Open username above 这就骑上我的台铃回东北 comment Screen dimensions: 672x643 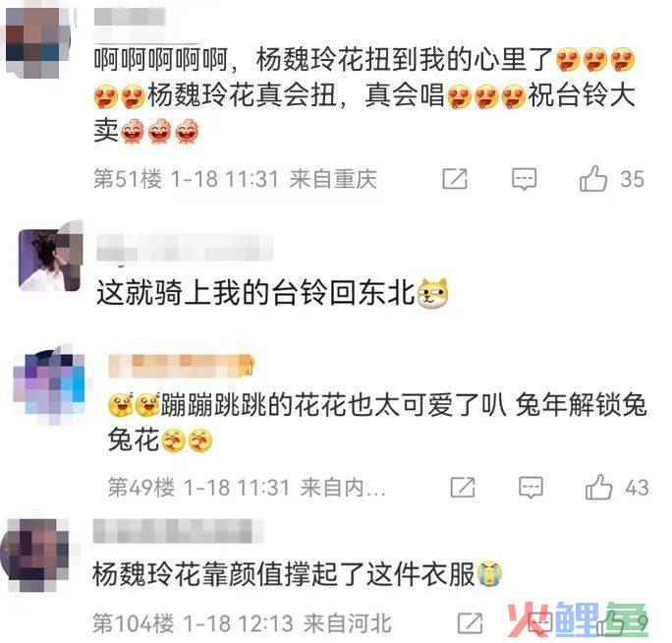(x=185, y=248)
